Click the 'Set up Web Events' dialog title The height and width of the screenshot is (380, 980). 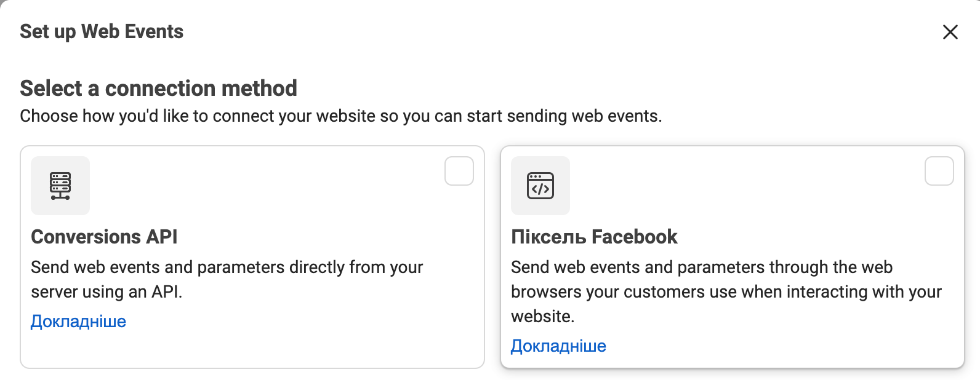coord(102,31)
